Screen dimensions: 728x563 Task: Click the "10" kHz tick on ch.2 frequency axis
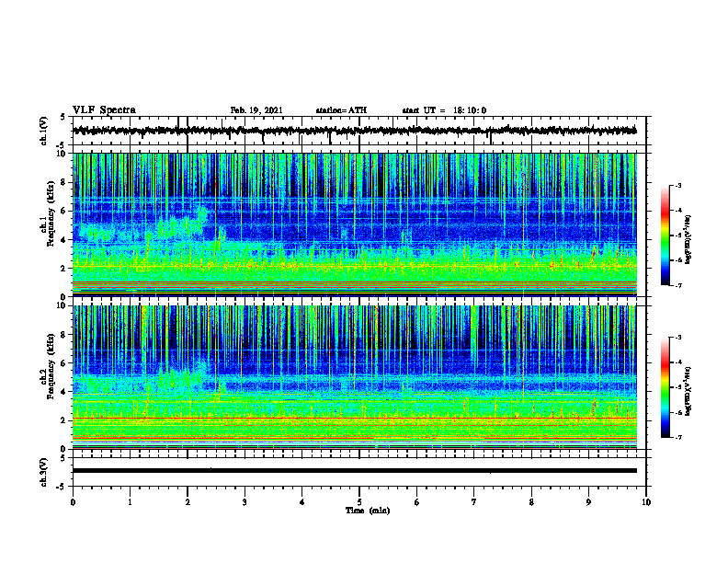pos(63,306)
